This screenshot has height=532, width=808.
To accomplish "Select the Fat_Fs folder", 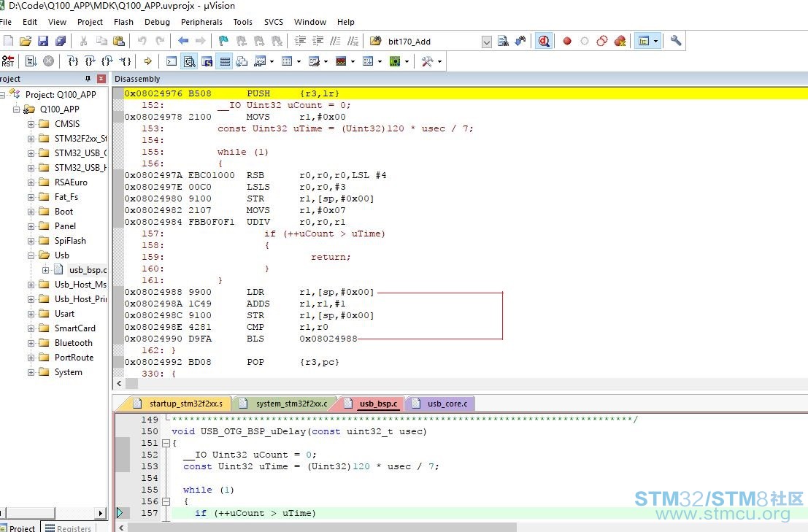I will 66,197.
